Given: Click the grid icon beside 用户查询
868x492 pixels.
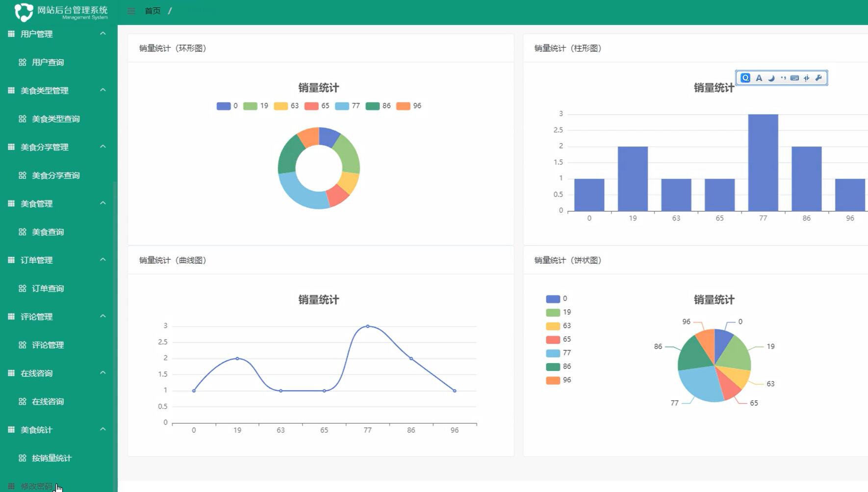Looking at the screenshot, I should 22,62.
